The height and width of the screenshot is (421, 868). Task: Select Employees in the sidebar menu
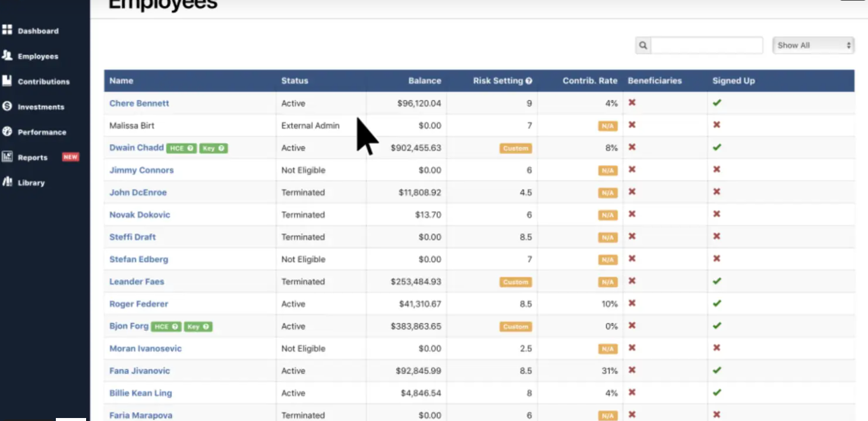pos(38,56)
